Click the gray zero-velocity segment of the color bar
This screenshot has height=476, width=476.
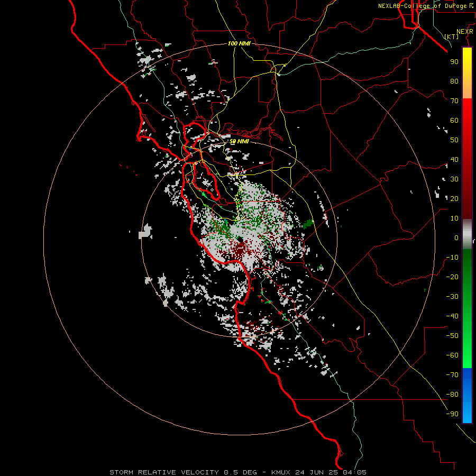click(x=467, y=234)
